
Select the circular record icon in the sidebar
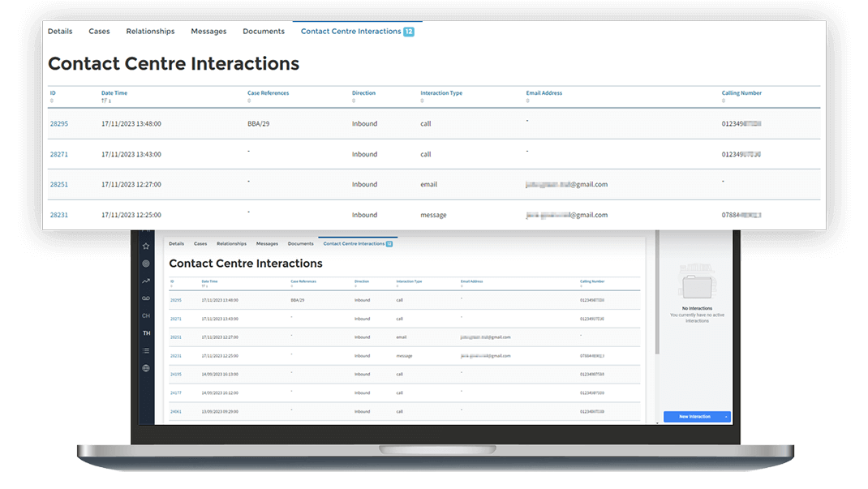pos(145,263)
